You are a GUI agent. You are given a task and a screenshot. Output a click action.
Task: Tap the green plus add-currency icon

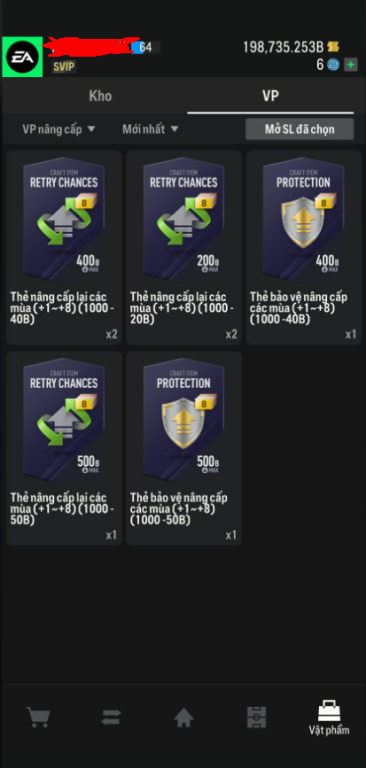tap(350, 65)
